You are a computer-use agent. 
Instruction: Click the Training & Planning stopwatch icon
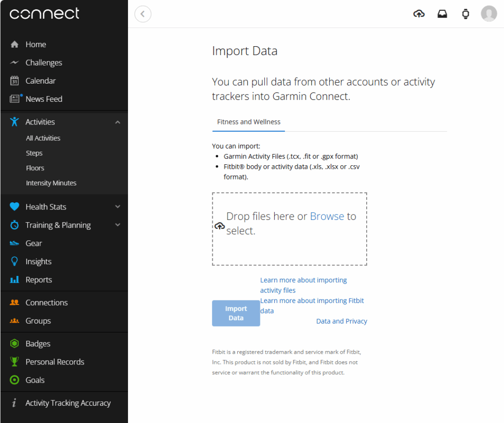pos(14,225)
